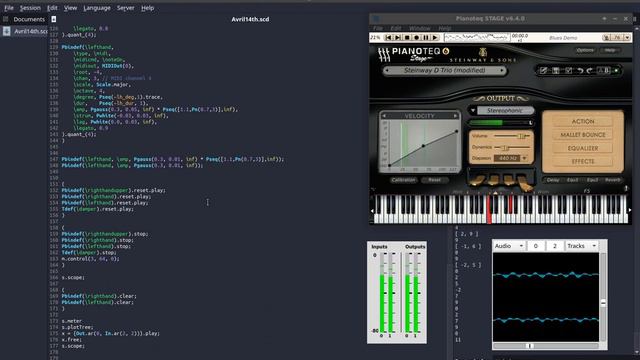Click the EFFECTS button
This screenshot has height=360, width=640.
coord(583,161)
